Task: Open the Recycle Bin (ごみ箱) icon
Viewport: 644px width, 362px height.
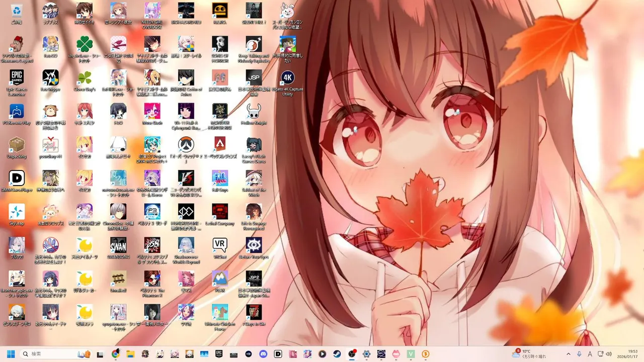Action: click(x=17, y=14)
